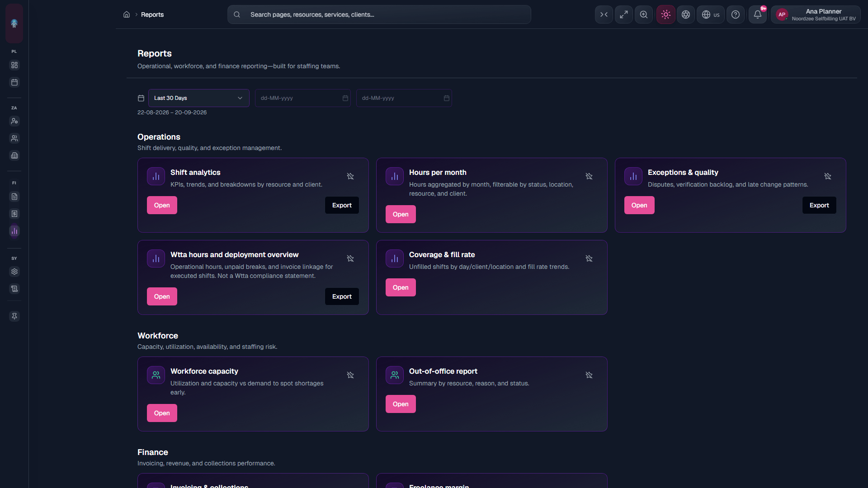The image size is (868, 488).
Task: Focus the search pages and resources field
Action: coord(379,14)
